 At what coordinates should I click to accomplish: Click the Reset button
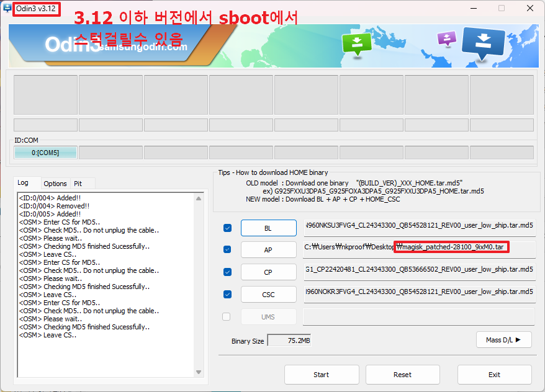pyautogui.click(x=402, y=375)
